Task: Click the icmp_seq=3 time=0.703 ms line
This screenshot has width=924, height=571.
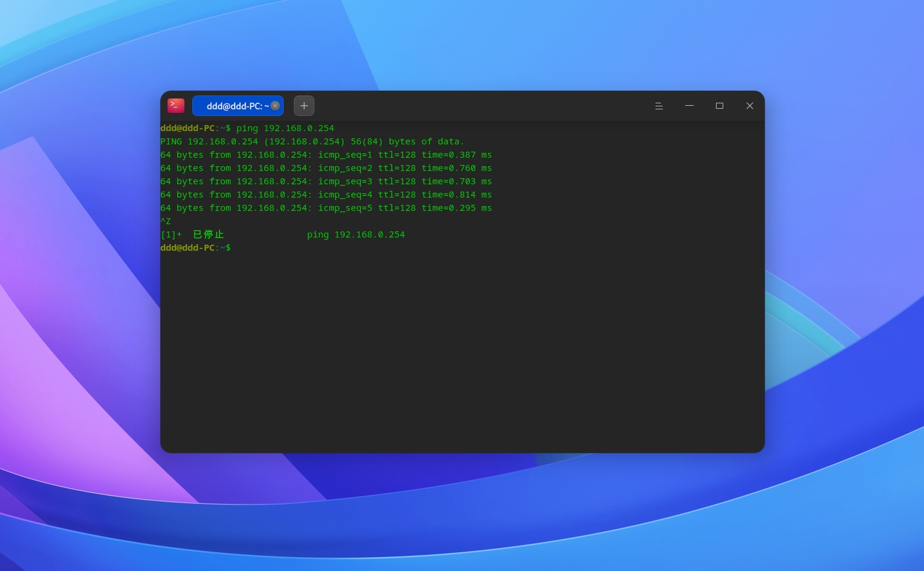Action: point(326,181)
